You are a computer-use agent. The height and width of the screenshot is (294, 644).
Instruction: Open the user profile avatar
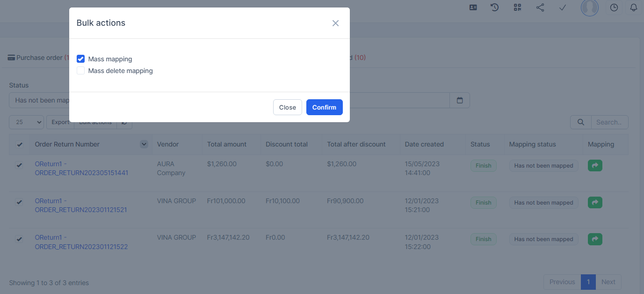(x=590, y=7)
